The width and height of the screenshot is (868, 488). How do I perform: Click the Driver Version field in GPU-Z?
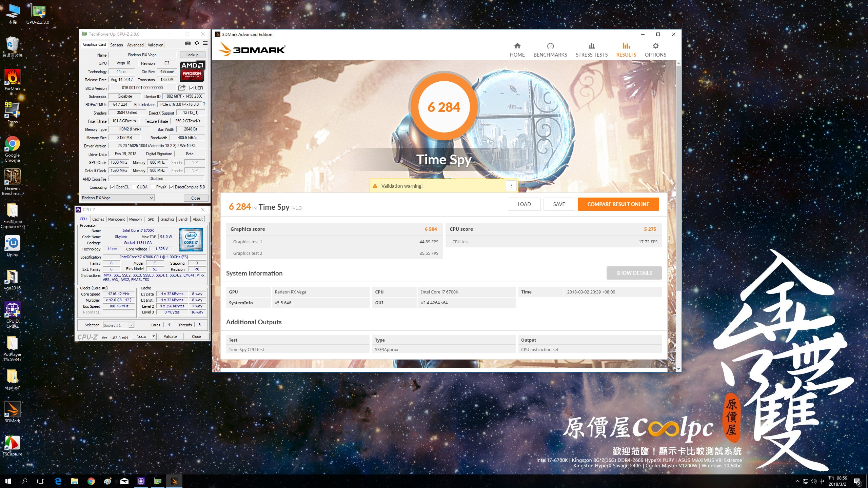[156, 146]
